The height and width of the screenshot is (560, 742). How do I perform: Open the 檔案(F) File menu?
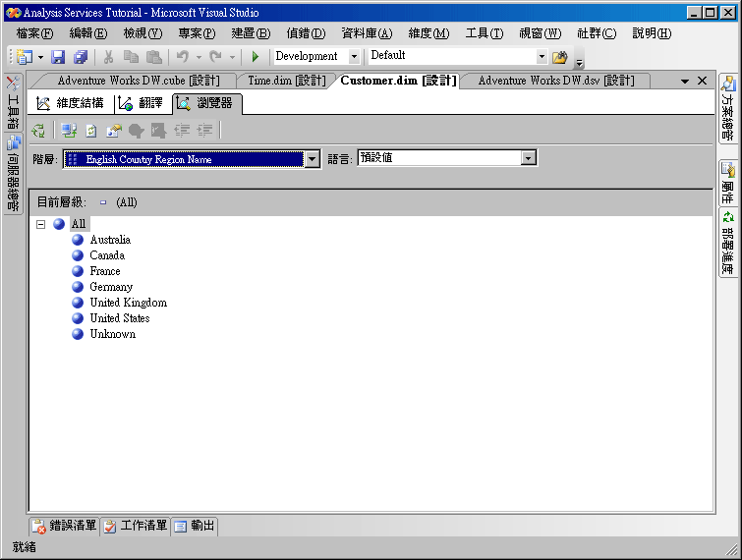[34, 33]
